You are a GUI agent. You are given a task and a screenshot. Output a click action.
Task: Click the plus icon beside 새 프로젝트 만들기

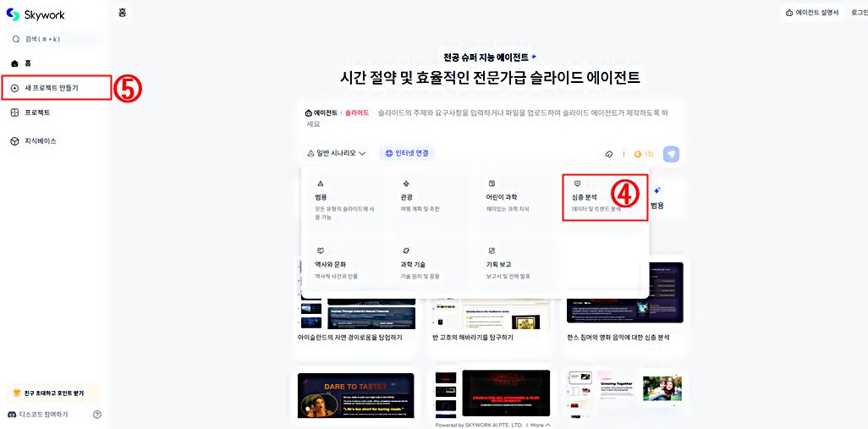click(x=15, y=88)
